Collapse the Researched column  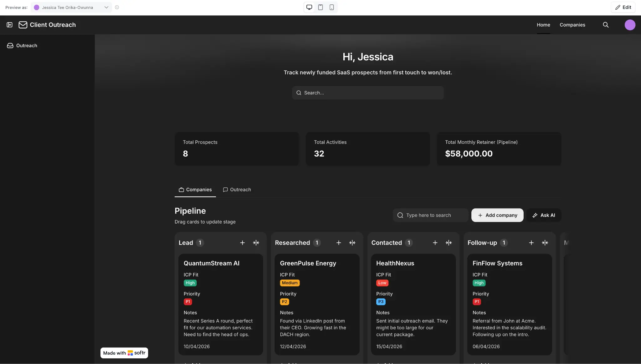pos(352,243)
